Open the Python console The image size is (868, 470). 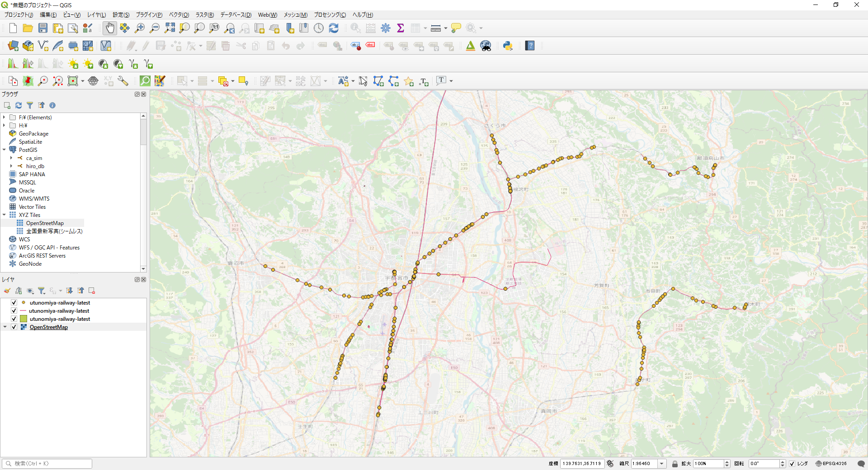tap(508, 46)
